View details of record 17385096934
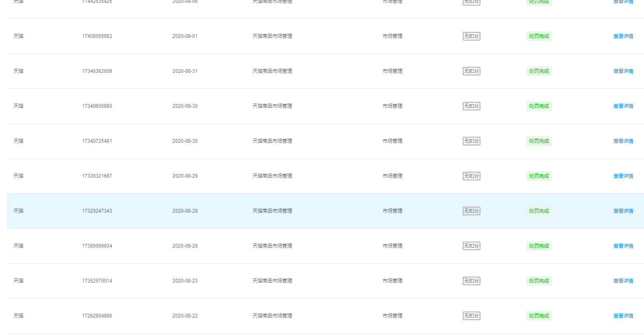Screen dimensions: 644x336 [x=623, y=246]
